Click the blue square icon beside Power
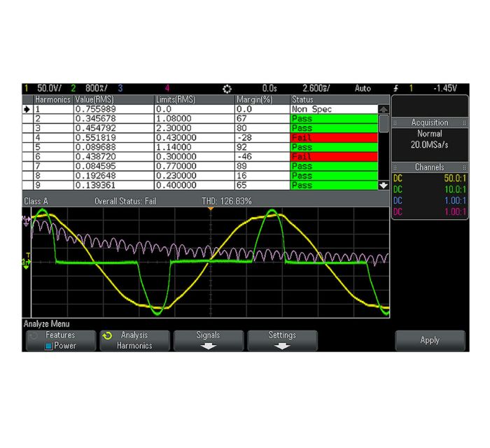 point(48,346)
